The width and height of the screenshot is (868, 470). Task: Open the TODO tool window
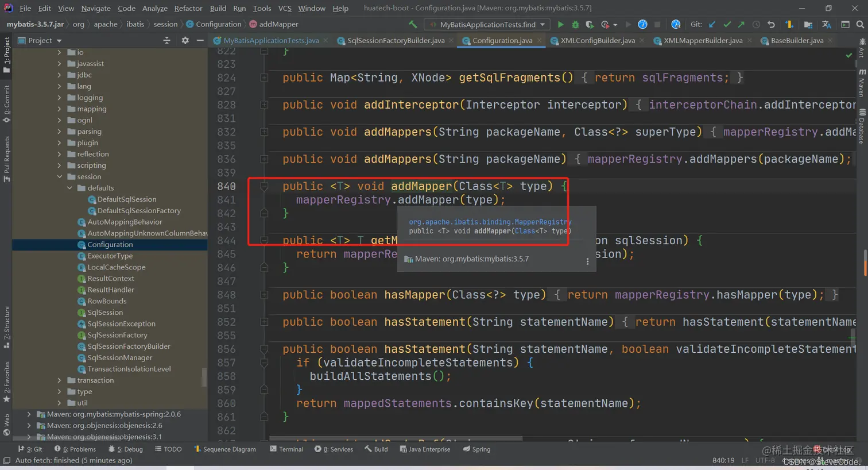[168, 449]
